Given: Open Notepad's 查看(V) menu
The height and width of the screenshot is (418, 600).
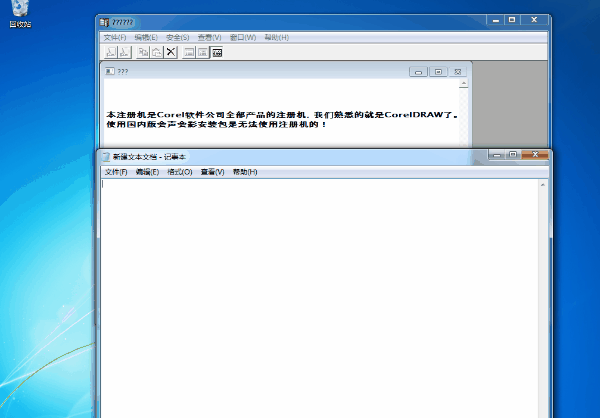Looking at the screenshot, I should click(x=212, y=172).
